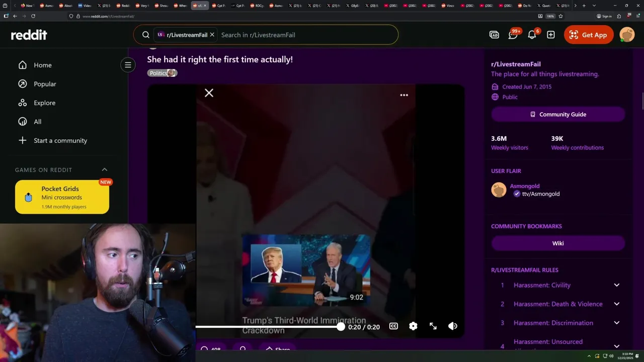Bookmark this page with star icon
This screenshot has height=362, width=644.
[x=560, y=16]
